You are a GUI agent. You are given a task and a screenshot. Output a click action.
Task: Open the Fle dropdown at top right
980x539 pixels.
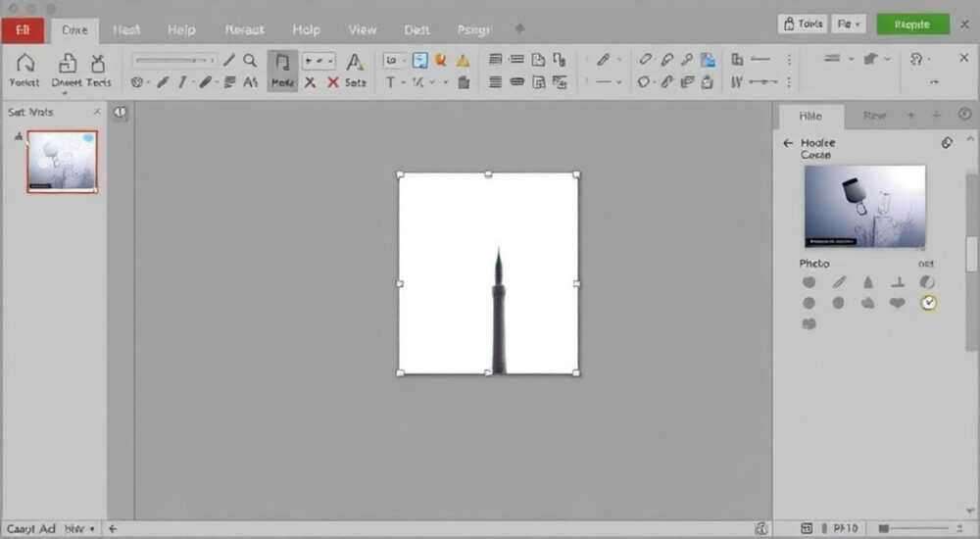[x=849, y=24]
